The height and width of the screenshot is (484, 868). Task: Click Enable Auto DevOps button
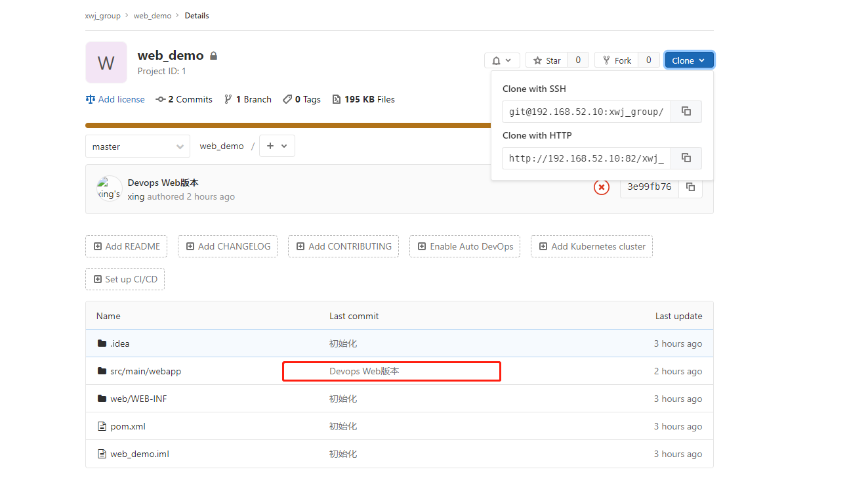pos(465,246)
